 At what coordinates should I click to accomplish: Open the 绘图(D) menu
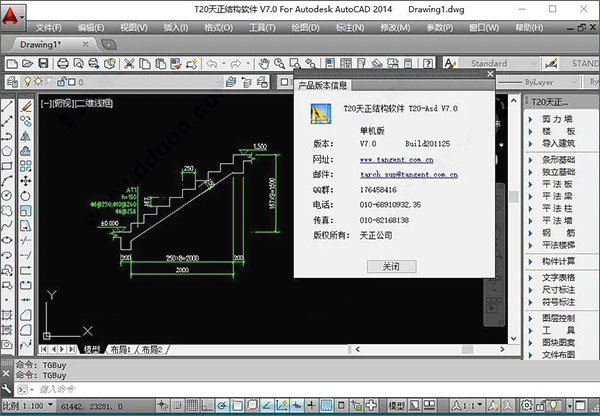click(x=305, y=28)
